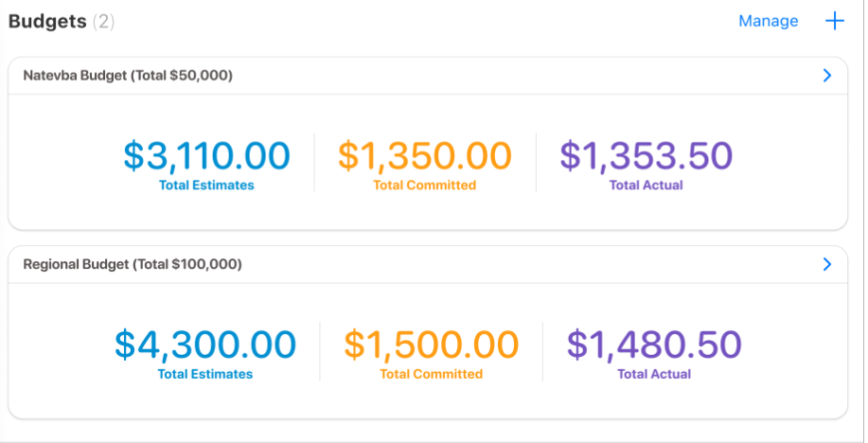Click Total Estimates label in Regional card

205,374
